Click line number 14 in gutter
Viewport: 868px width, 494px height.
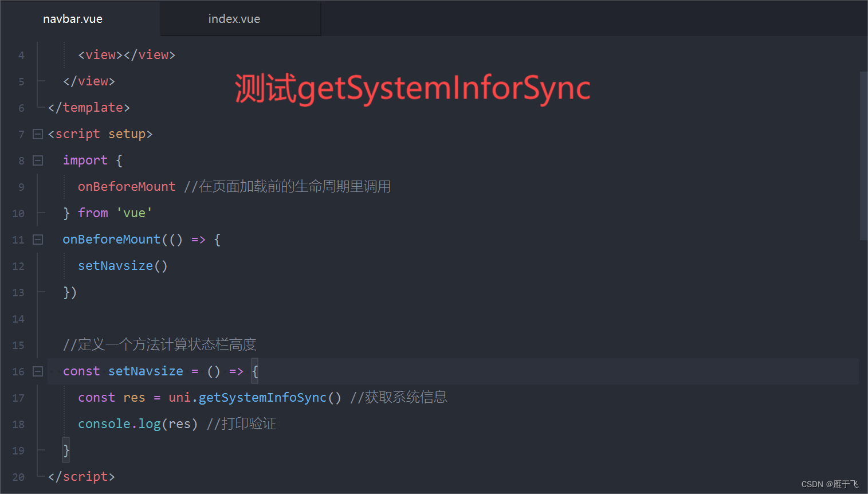pyautogui.click(x=18, y=319)
